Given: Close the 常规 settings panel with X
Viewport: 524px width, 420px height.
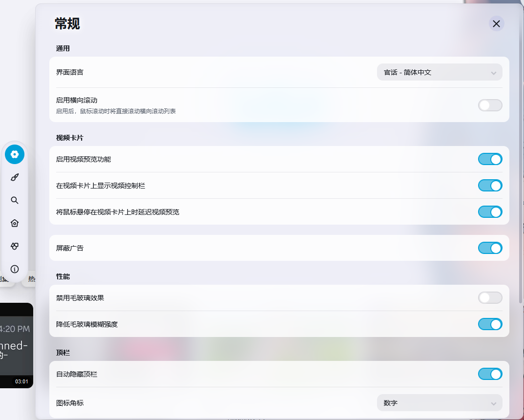Looking at the screenshot, I should tap(496, 23).
